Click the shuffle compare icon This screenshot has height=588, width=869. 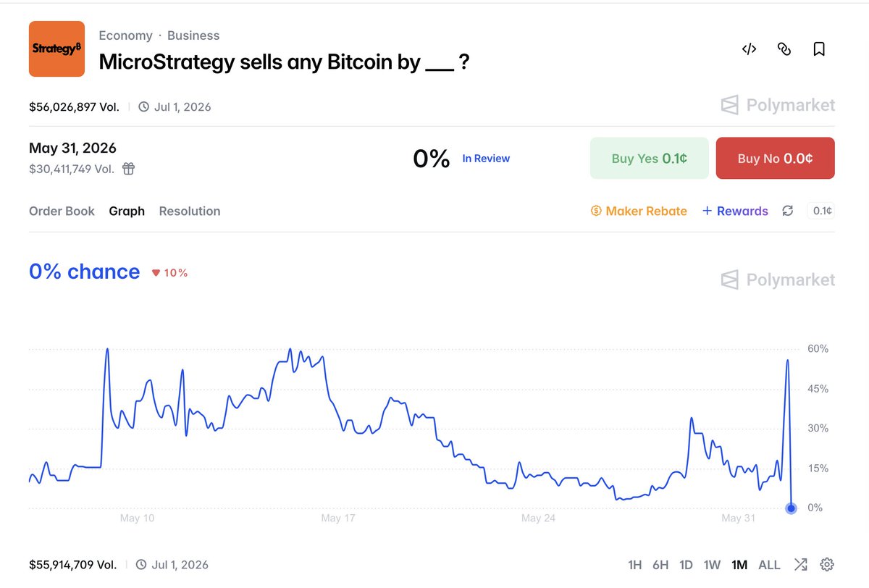point(800,565)
